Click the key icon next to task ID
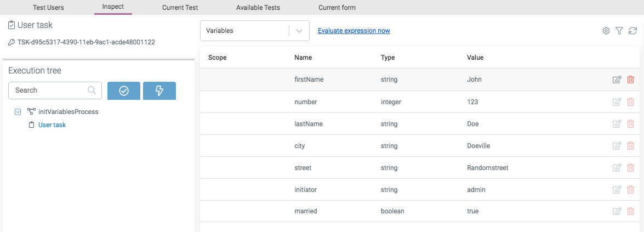 pyautogui.click(x=12, y=42)
